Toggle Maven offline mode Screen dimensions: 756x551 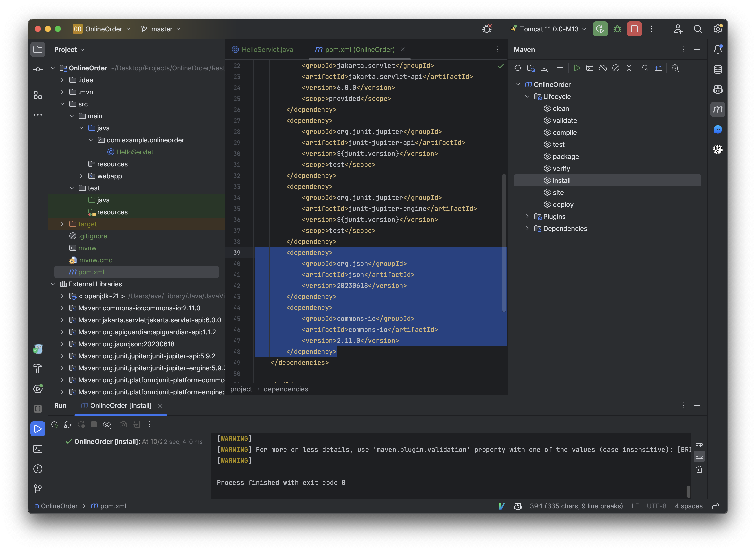(603, 68)
